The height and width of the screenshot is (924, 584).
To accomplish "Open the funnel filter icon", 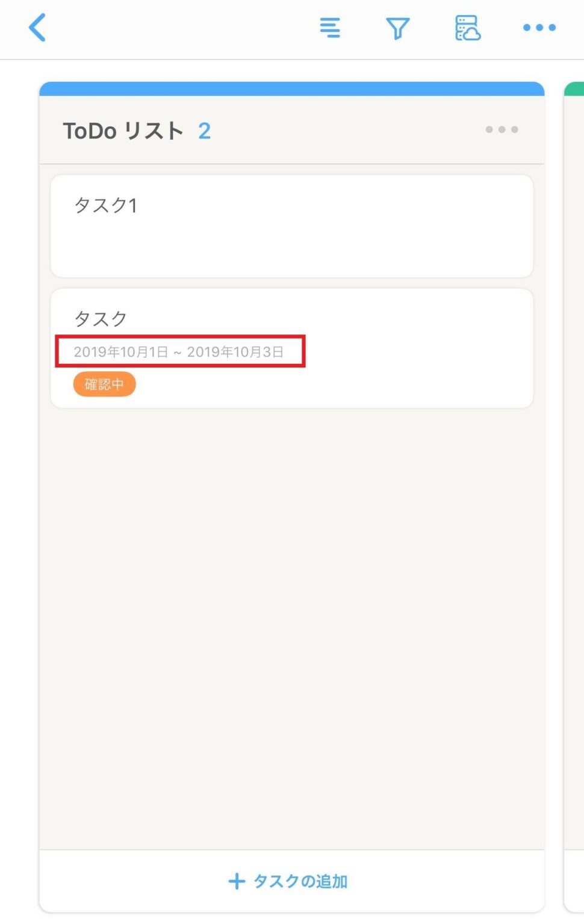I will coord(397,28).
